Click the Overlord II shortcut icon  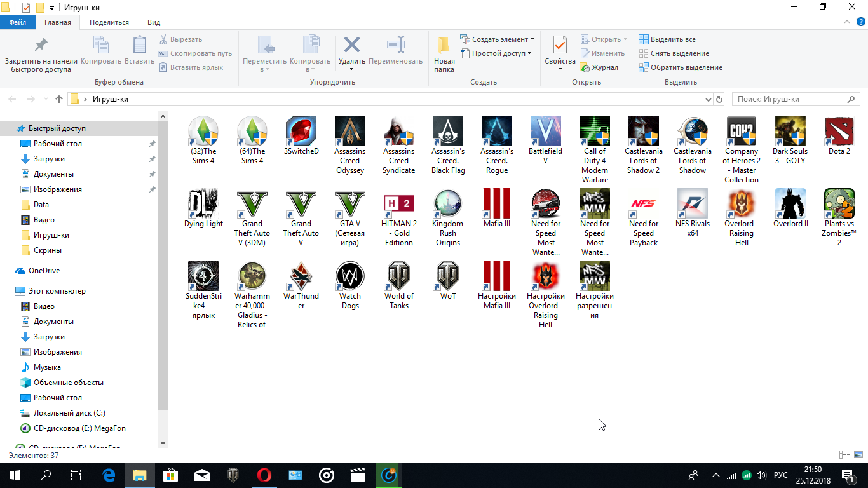point(790,203)
